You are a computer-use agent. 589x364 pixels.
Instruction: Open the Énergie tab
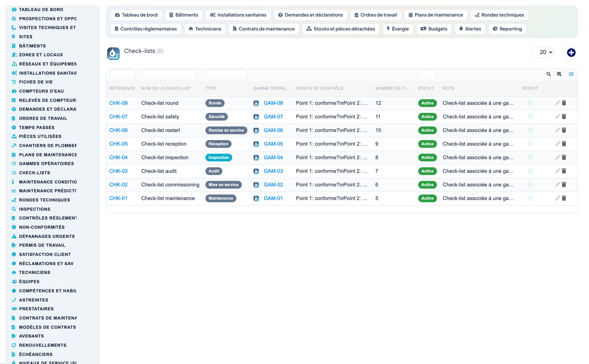pos(398,29)
